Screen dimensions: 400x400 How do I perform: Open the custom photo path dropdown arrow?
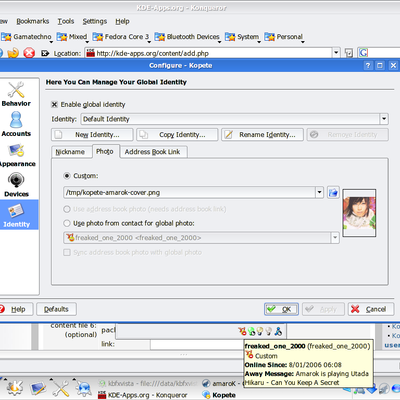tap(319, 192)
